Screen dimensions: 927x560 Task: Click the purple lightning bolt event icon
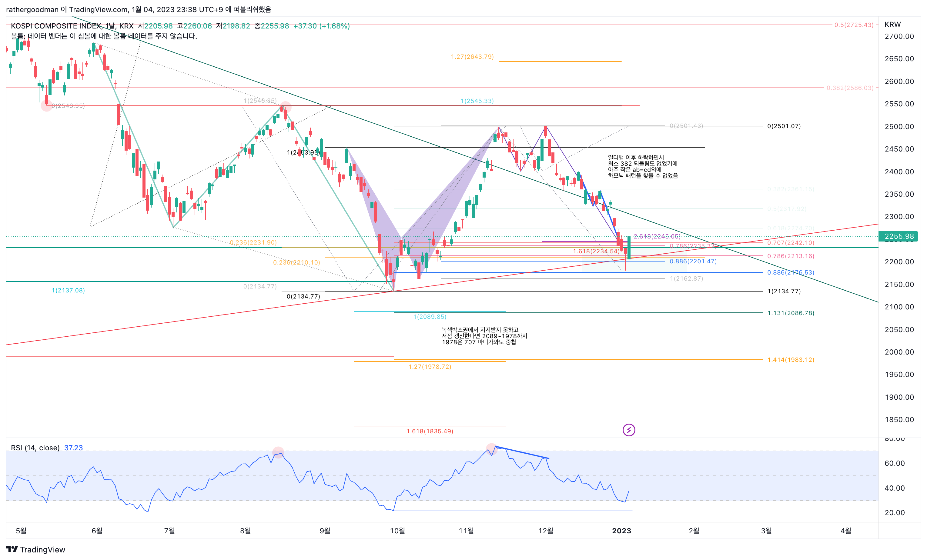(x=629, y=429)
